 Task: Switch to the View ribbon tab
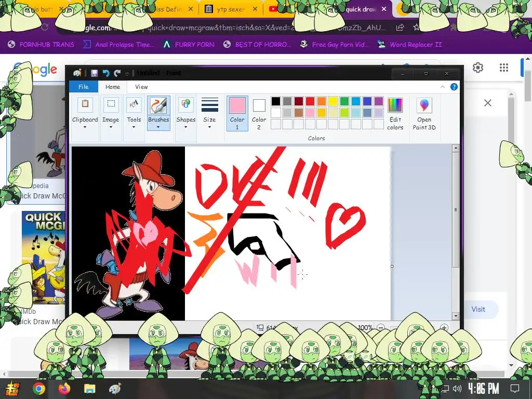tap(141, 87)
